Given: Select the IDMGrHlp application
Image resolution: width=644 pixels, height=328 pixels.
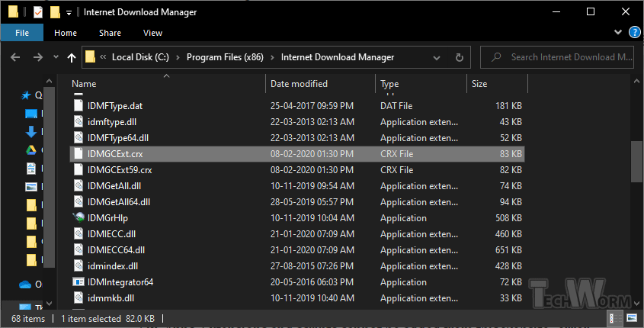Looking at the screenshot, I should (x=297, y=218).
